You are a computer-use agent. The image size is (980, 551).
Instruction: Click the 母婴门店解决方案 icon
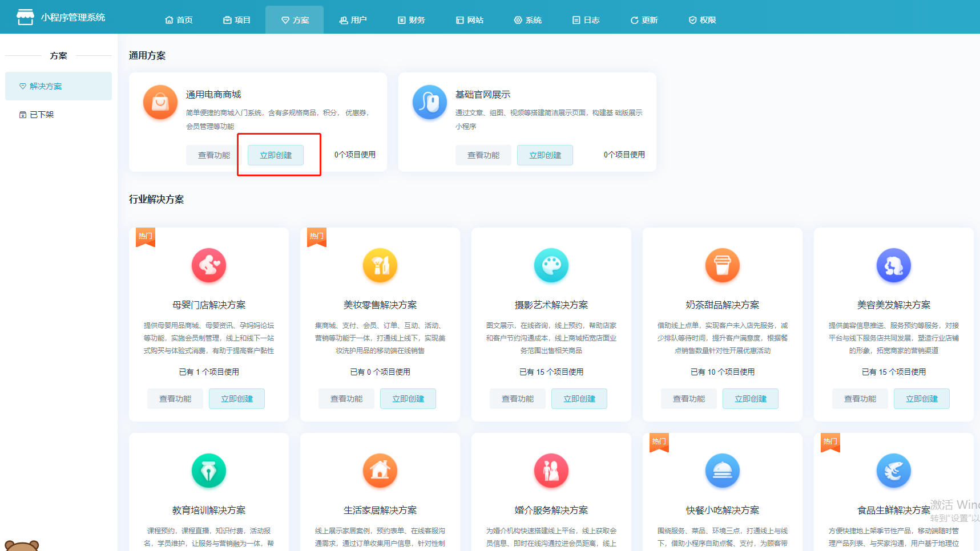click(209, 265)
